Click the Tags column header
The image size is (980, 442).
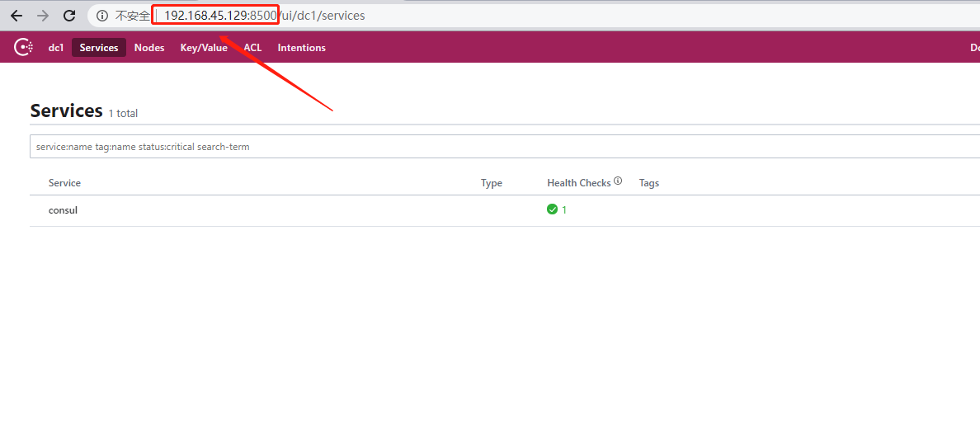pyautogui.click(x=648, y=183)
